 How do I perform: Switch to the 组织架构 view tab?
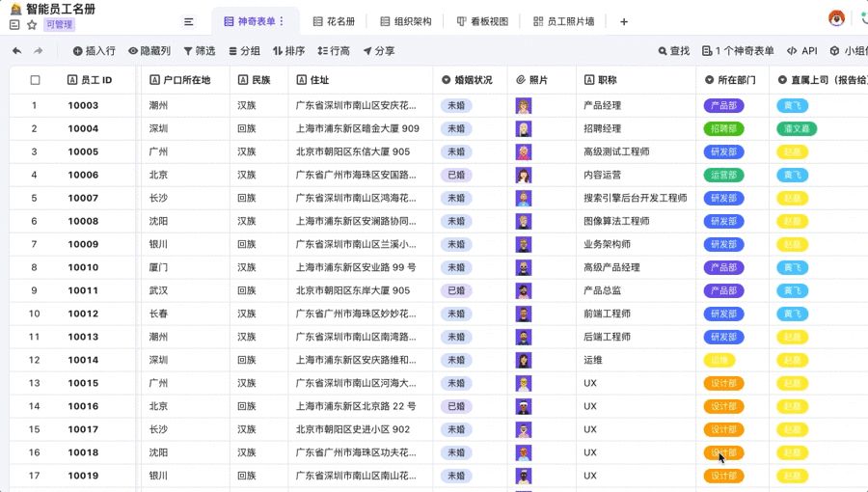point(406,21)
